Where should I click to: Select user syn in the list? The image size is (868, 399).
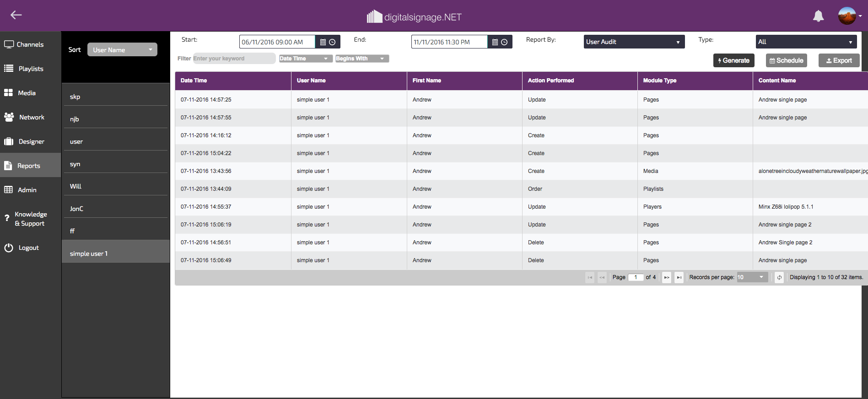(115, 164)
